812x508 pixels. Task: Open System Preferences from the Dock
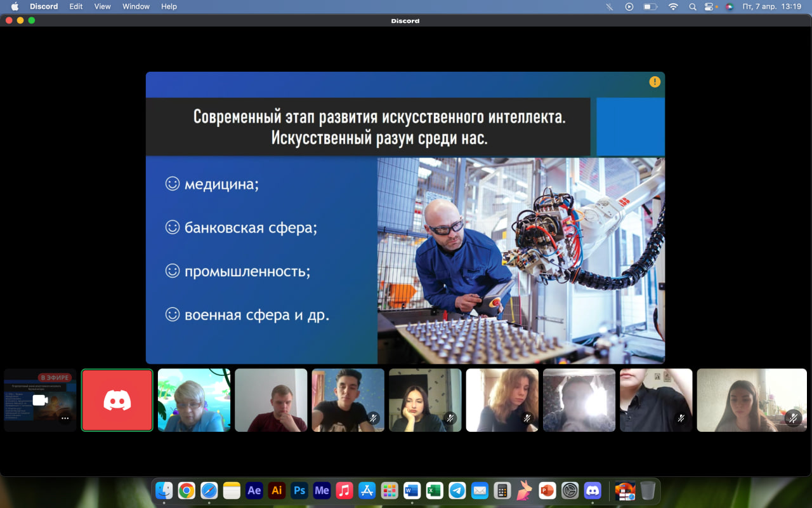tap(570, 490)
